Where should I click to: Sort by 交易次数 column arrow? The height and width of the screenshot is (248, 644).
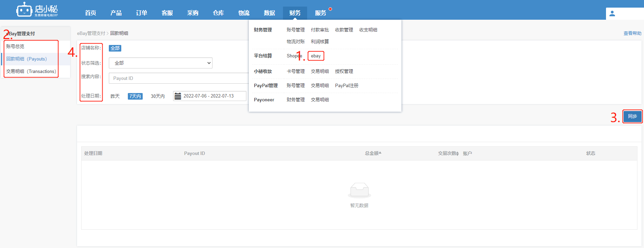pos(457,153)
